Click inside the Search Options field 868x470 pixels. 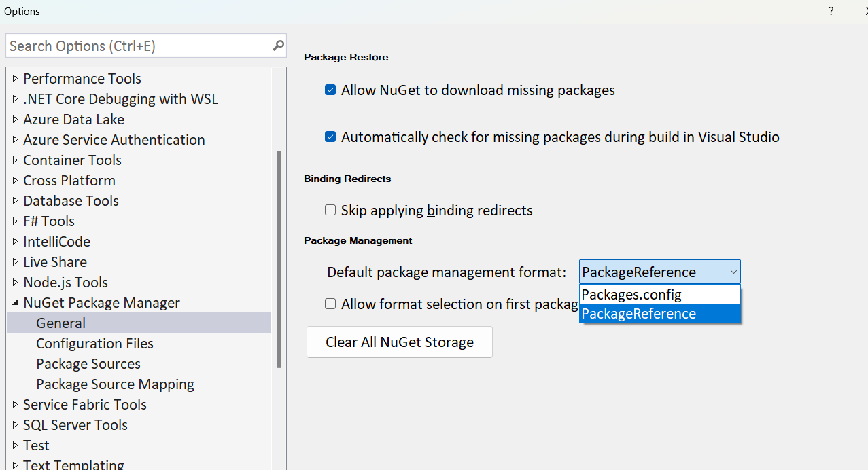136,46
